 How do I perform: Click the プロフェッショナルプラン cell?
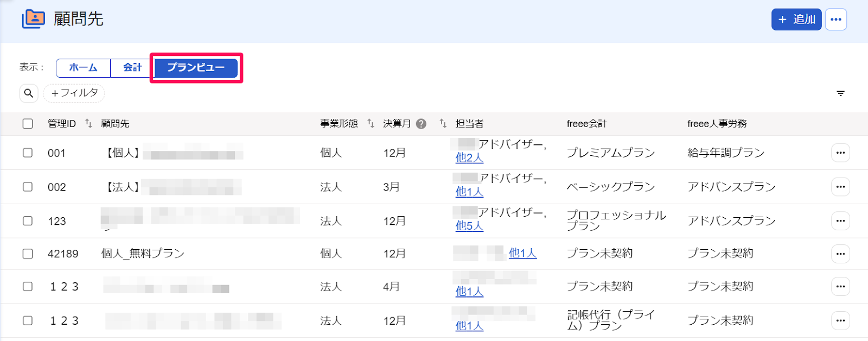pyautogui.click(x=616, y=220)
